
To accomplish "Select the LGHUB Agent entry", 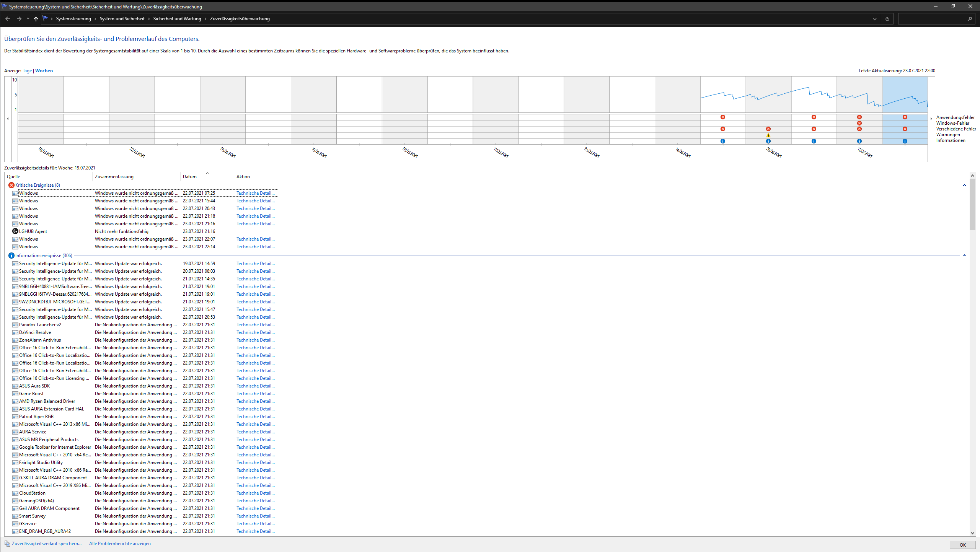I will pos(33,231).
